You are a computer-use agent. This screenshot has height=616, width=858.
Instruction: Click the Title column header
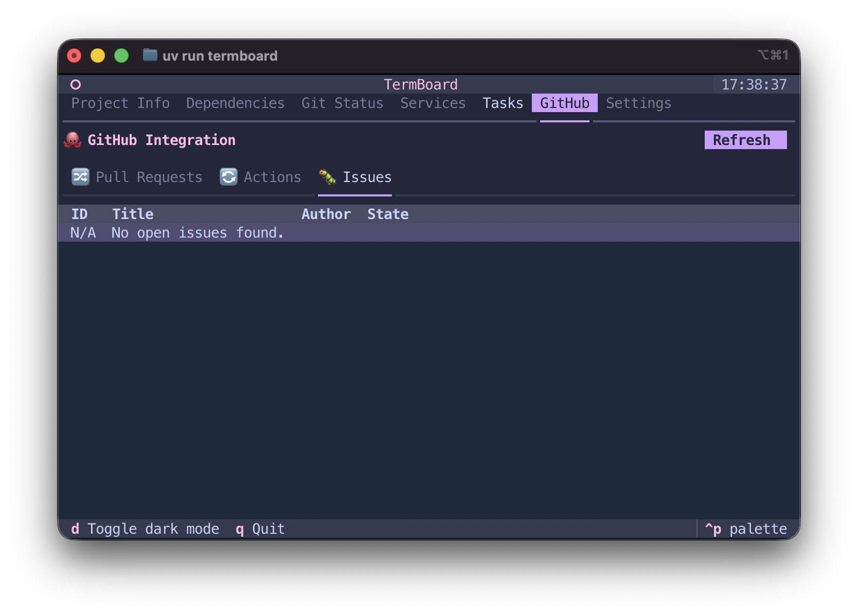(133, 214)
